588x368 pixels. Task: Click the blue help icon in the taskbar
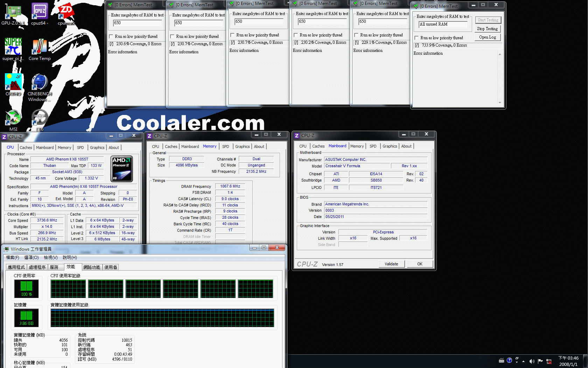pyautogui.click(x=509, y=360)
